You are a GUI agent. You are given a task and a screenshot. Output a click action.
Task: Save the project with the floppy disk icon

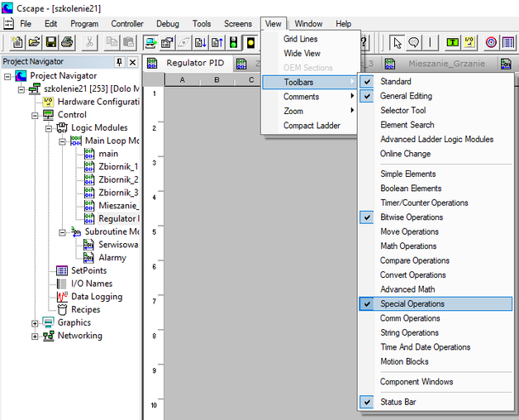(x=51, y=42)
